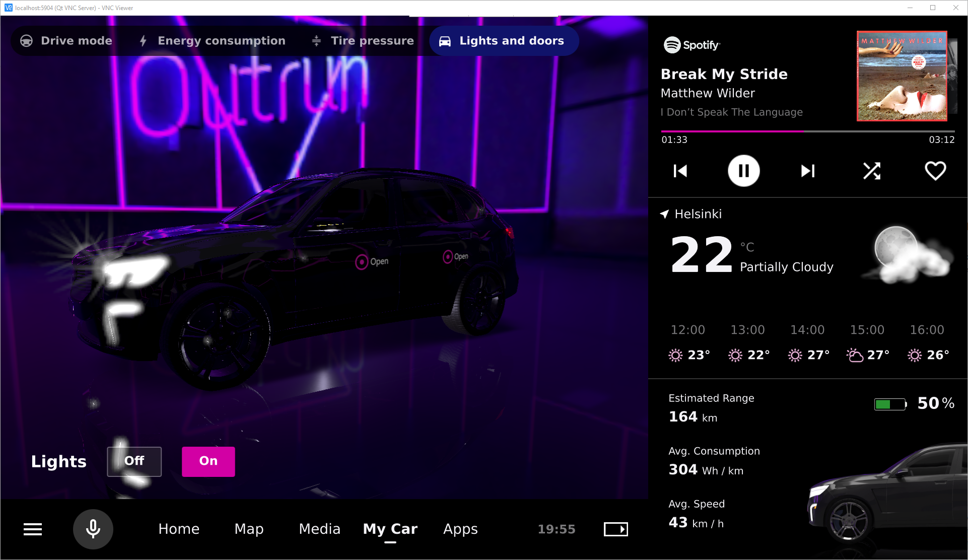Pause the current song

pos(743,171)
